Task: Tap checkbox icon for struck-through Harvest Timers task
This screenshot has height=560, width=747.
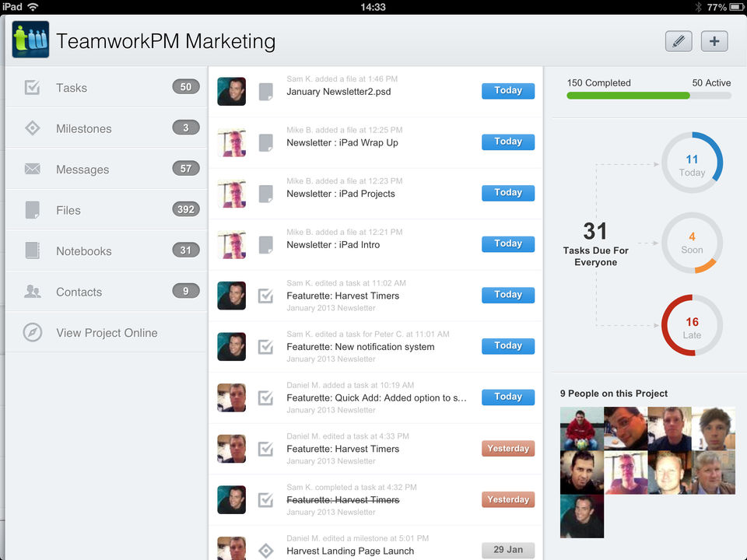Action: tap(266, 499)
